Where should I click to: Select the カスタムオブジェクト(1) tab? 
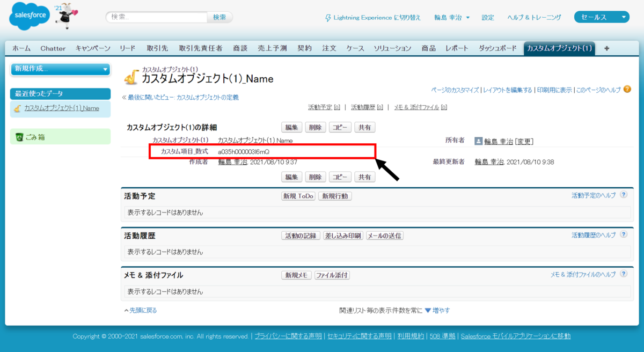point(560,48)
